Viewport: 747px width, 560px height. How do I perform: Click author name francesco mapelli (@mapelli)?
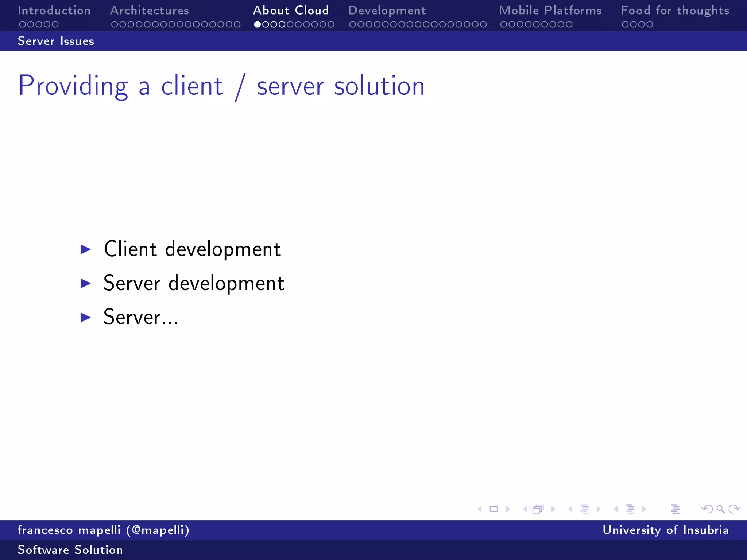pyautogui.click(x=104, y=530)
